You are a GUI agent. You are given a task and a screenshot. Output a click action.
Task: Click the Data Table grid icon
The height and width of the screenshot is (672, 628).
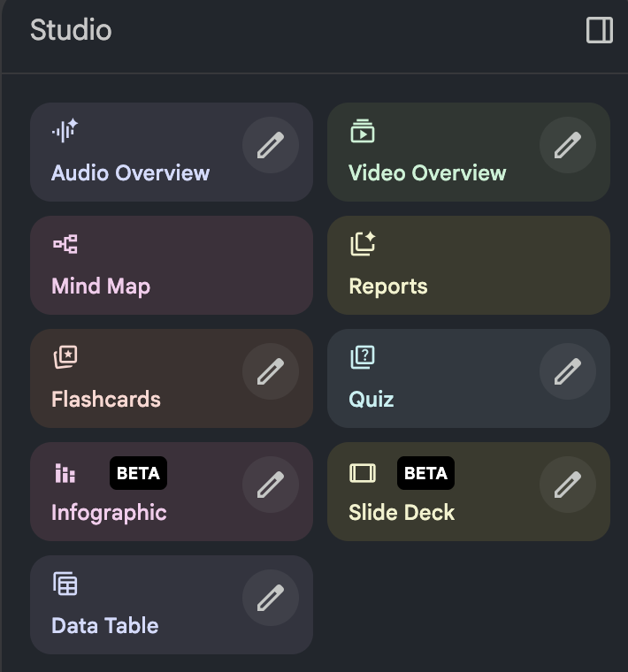tap(65, 584)
